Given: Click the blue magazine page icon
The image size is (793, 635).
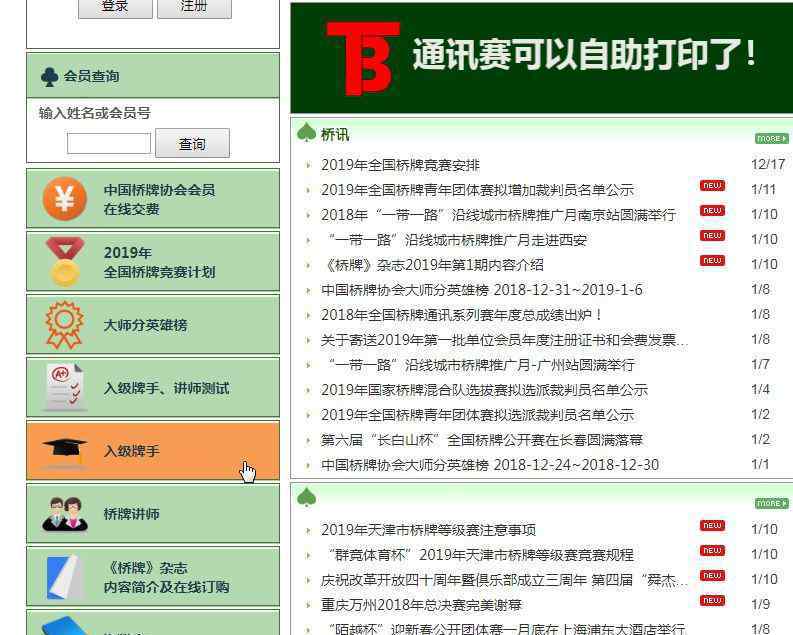Looking at the screenshot, I should click(x=65, y=576).
